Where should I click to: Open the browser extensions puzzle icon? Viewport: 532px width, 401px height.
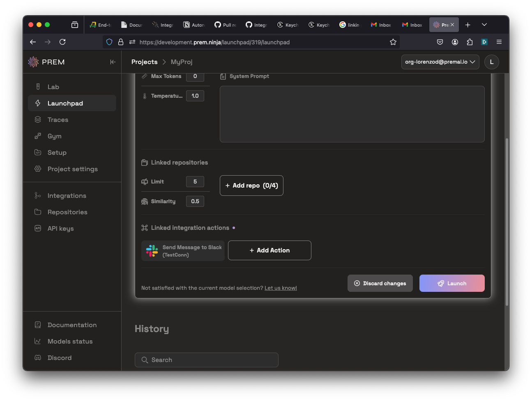[470, 42]
